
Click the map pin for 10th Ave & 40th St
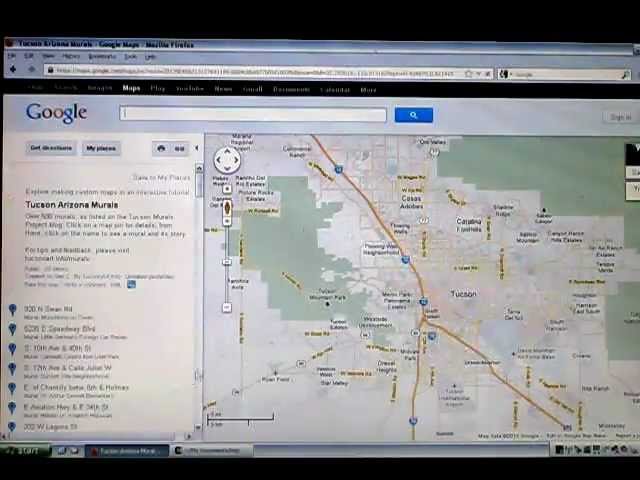[x=13, y=349]
